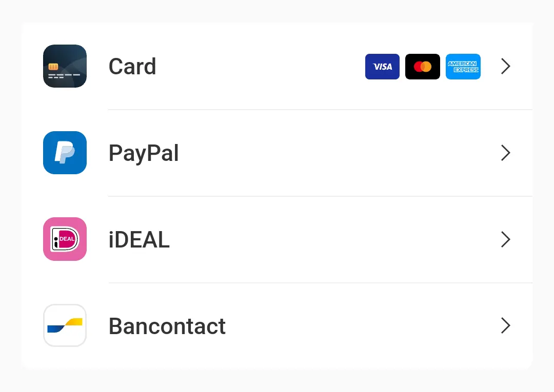Pick the Bancontact label text

pos(167,326)
